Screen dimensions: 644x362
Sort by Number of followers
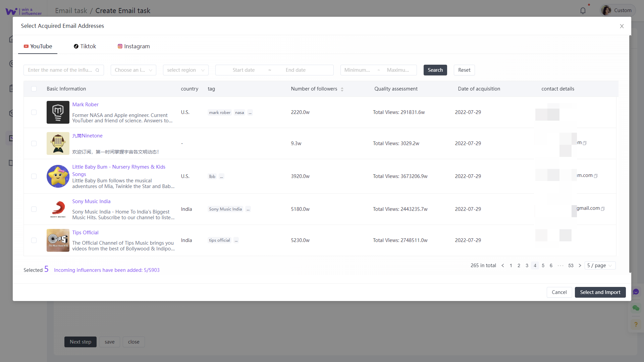pyautogui.click(x=342, y=89)
